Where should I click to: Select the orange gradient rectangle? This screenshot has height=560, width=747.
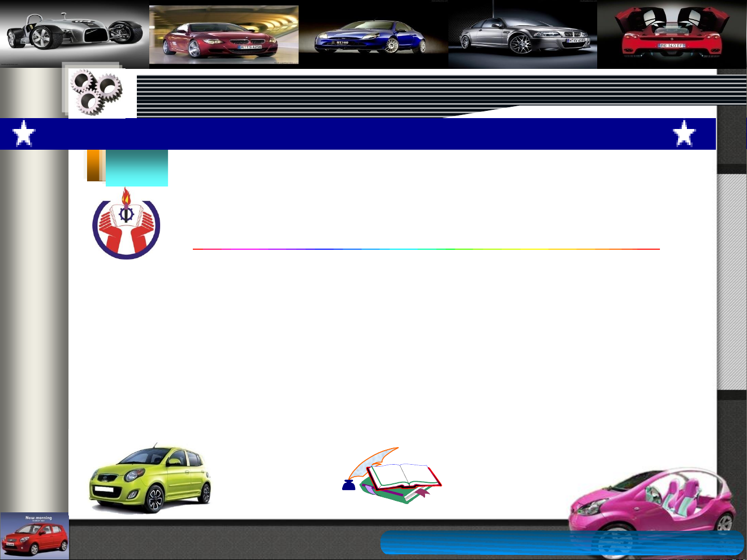point(93,166)
